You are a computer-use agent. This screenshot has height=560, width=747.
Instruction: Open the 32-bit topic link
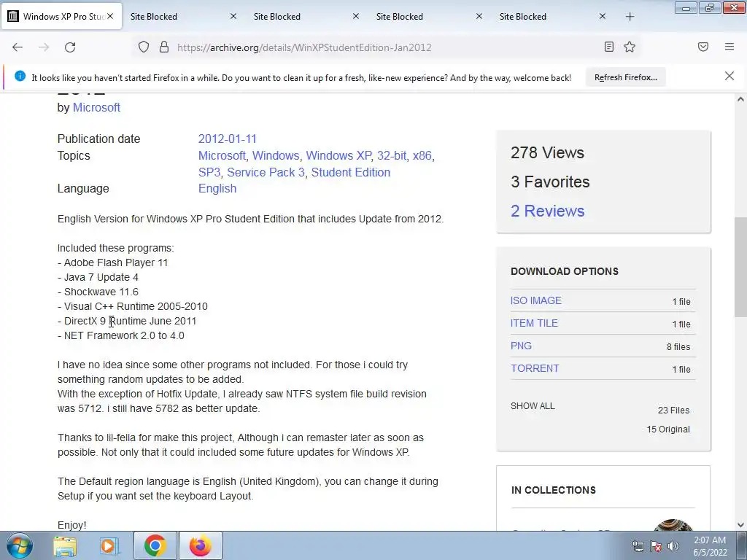(x=392, y=156)
